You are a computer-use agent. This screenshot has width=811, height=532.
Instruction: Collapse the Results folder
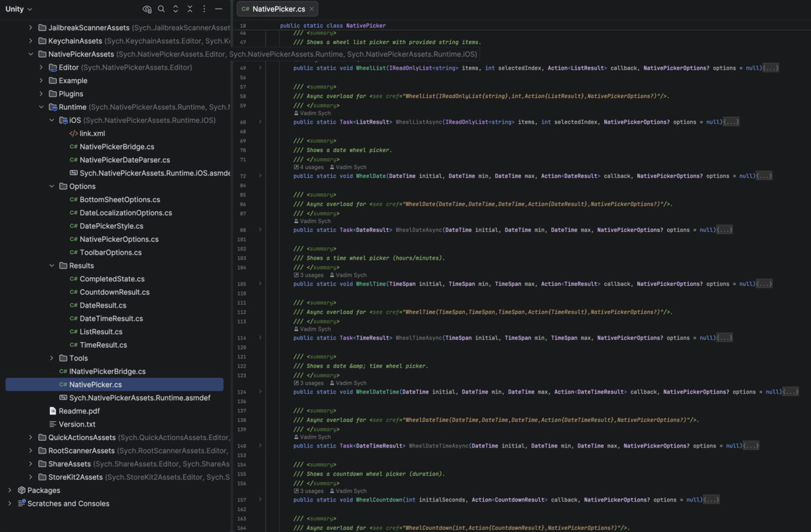[x=52, y=266]
